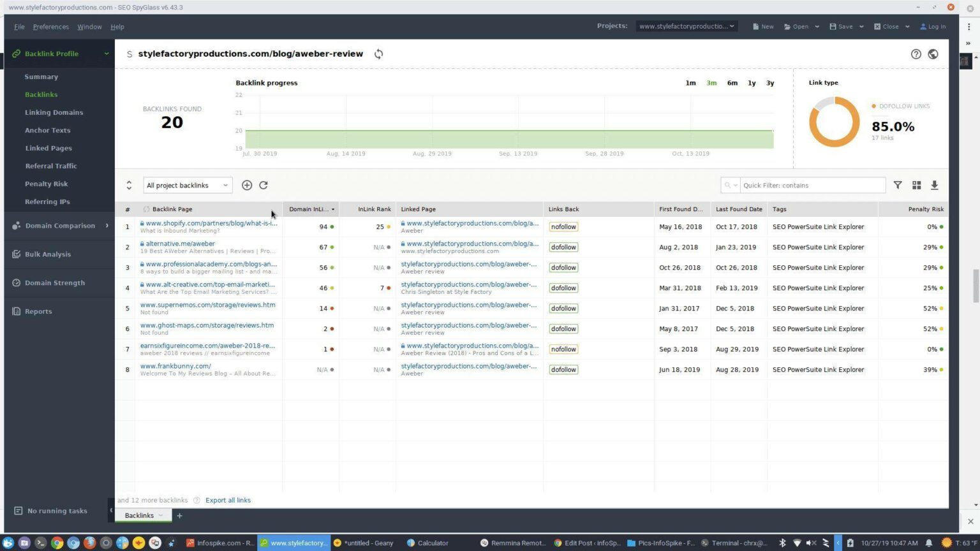
Task: Open Referring IPs in the sidebar
Action: [x=47, y=202]
